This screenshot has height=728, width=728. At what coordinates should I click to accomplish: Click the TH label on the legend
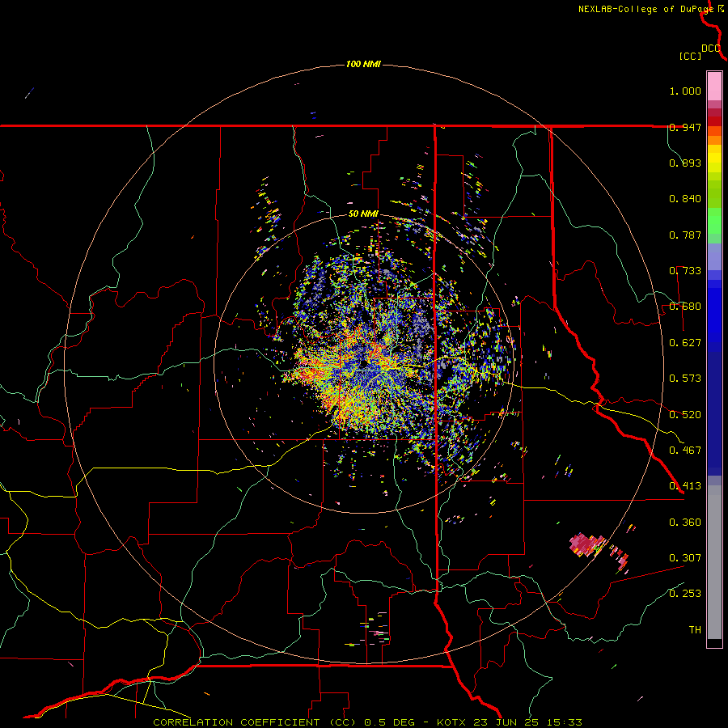[x=695, y=630]
